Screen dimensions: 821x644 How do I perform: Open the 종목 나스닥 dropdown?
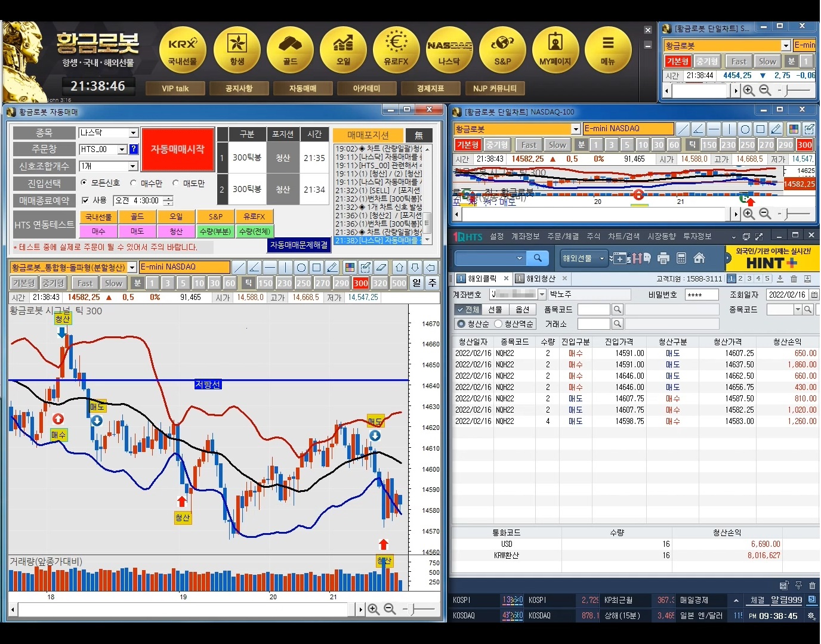[134, 133]
